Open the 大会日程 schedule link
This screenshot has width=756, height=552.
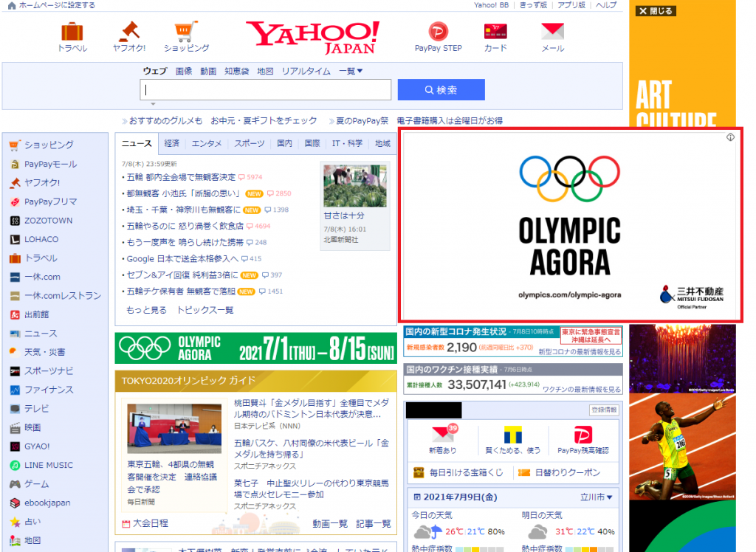pos(145,523)
